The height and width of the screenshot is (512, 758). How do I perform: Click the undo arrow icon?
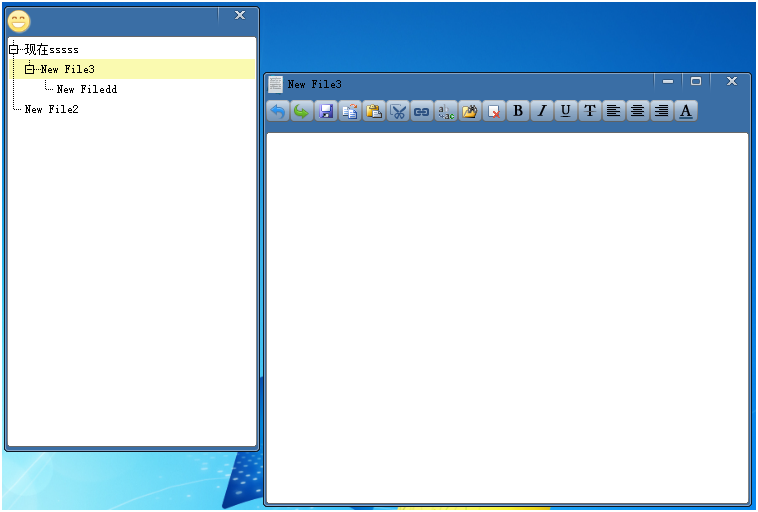point(278,111)
